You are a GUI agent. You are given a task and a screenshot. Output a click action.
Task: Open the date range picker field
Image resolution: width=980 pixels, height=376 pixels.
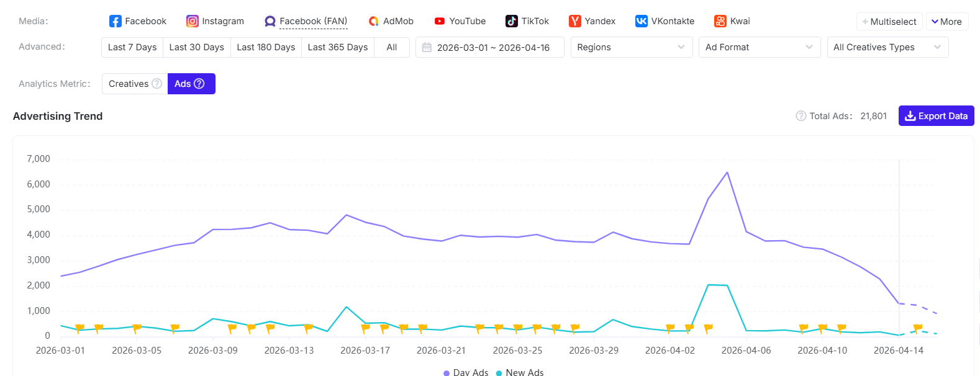coord(489,47)
